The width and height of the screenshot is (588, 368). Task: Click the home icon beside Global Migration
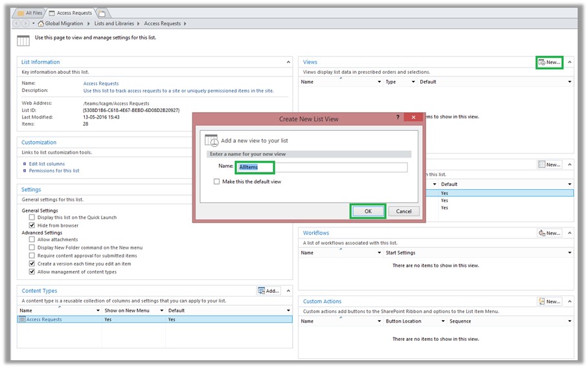click(x=41, y=23)
